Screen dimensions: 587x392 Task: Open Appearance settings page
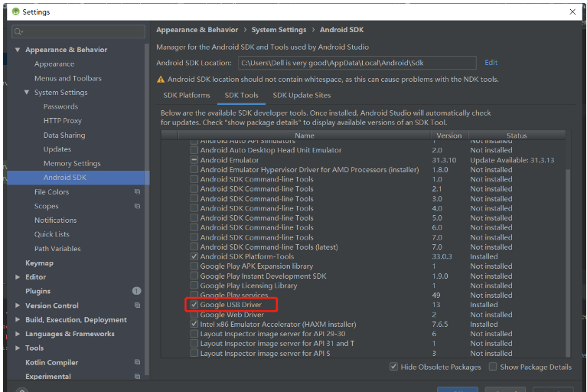[x=54, y=64]
